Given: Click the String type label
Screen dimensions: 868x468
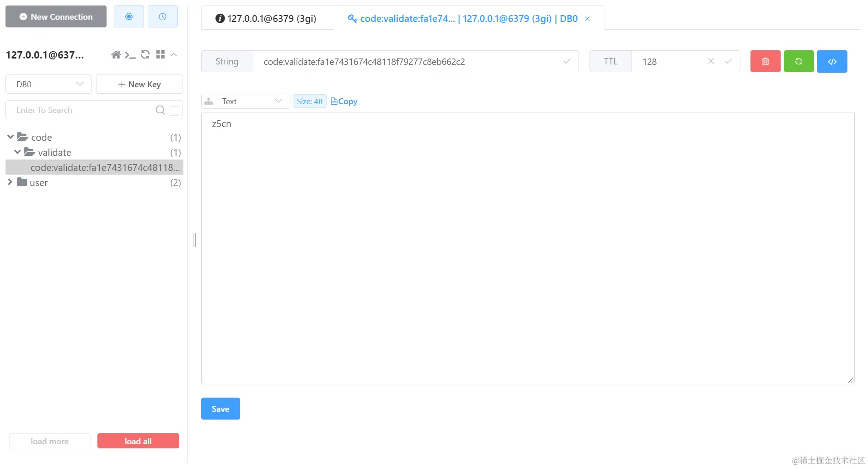Looking at the screenshot, I should [x=227, y=61].
